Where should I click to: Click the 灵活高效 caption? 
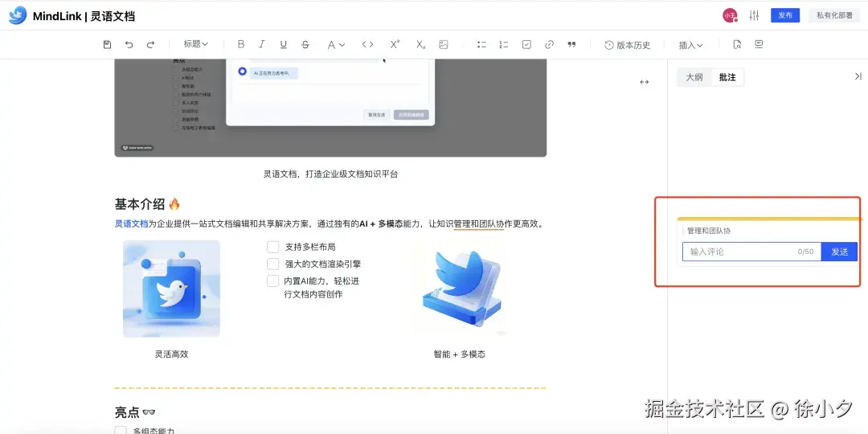pos(172,354)
